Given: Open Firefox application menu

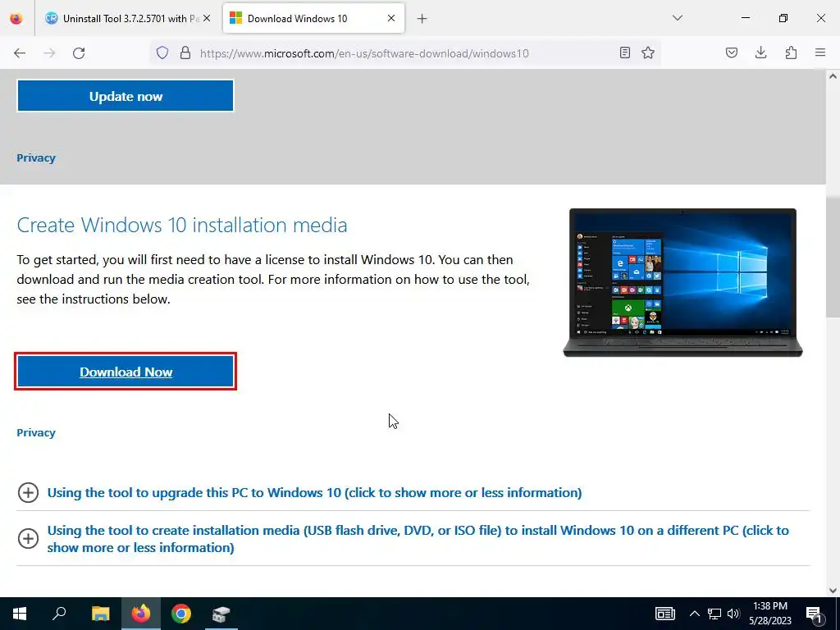Looking at the screenshot, I should pos(820,52).
